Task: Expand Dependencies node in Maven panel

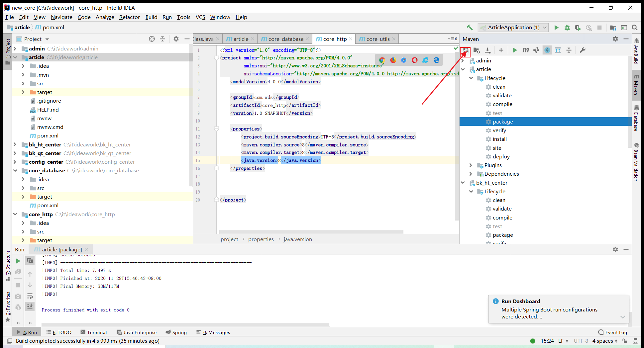Action: tap(471, 174)
